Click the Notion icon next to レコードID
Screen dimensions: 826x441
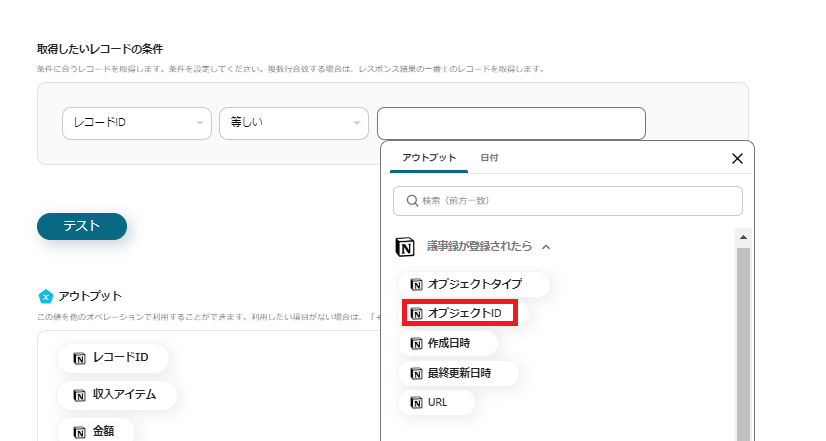80,359
